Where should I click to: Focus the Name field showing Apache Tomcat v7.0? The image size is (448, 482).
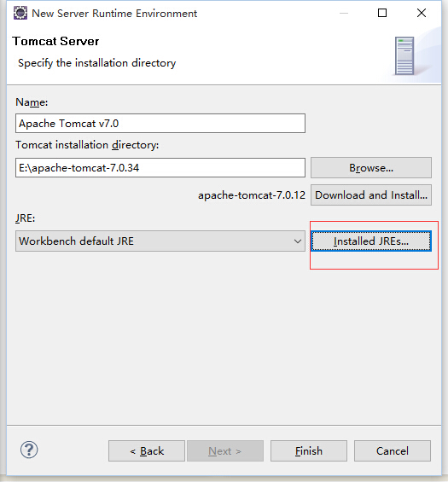point(160,123)
